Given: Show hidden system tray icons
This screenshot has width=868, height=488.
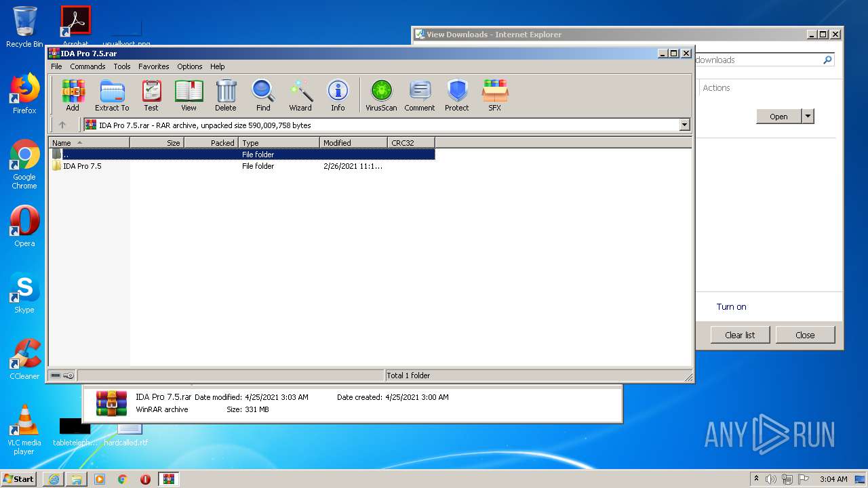Looking at the screenshot, I should 756,479.
